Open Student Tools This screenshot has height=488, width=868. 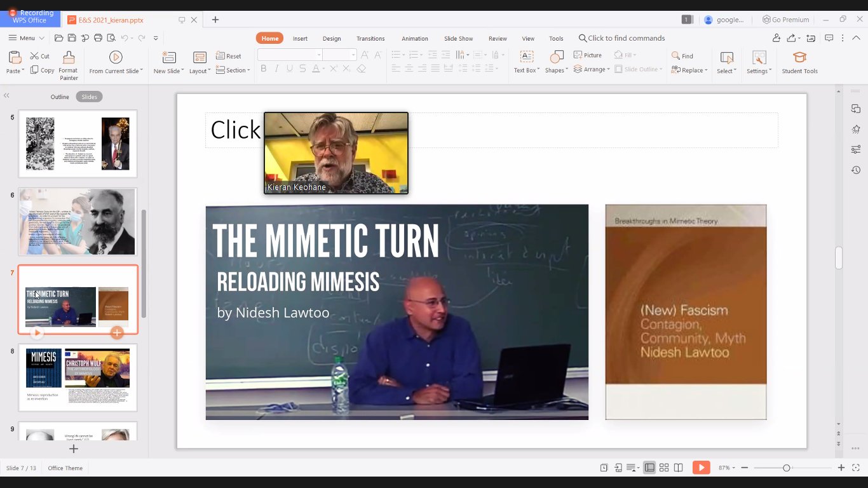[799, 63]
